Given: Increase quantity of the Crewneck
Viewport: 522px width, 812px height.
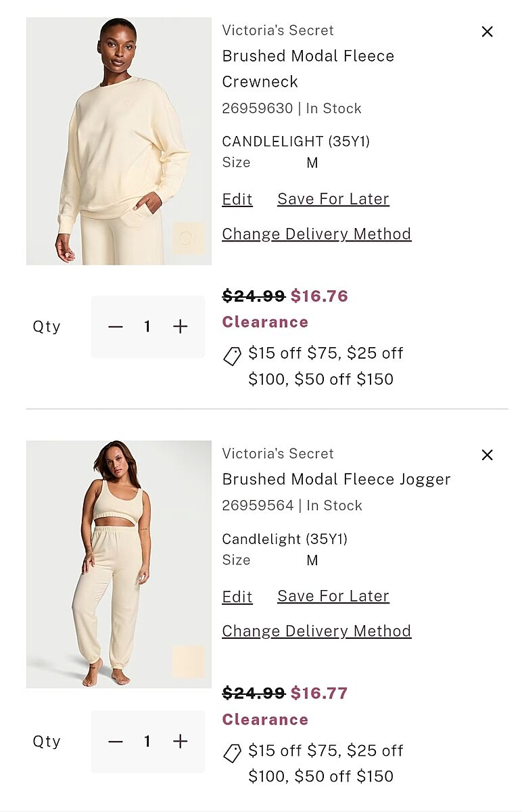Looking at the screenshot, I should 180,327.
